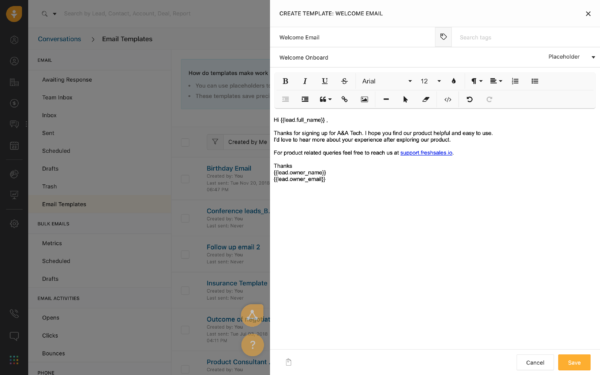
Task: Open email activities Bounces
Action: click(53, 353)
